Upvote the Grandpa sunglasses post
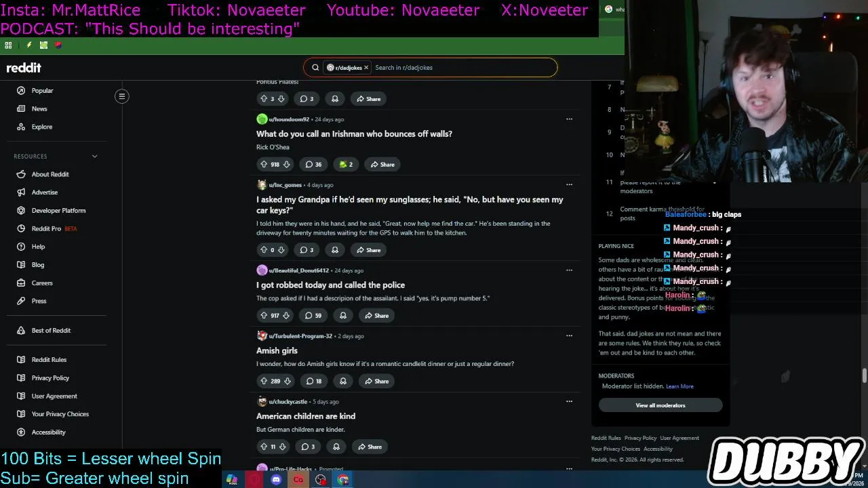The width and height of the screenshot is (868, 488). 264,250
